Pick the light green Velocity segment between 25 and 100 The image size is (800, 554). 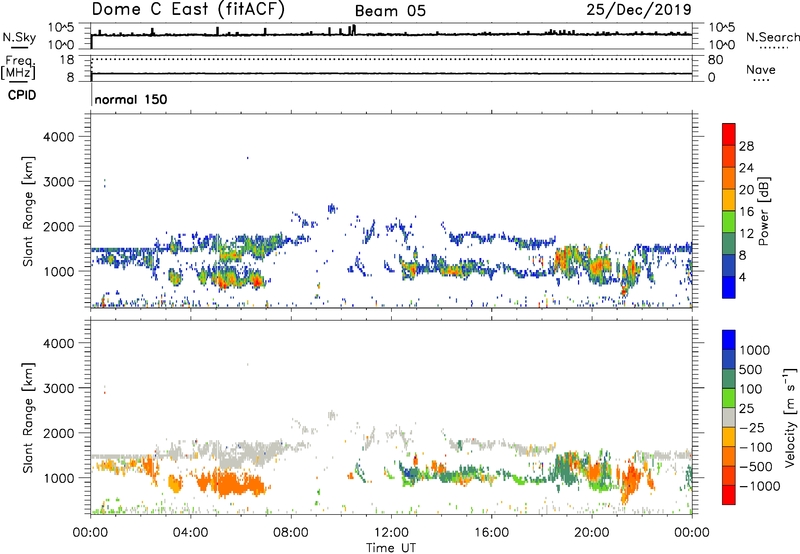tap(729, 398)
